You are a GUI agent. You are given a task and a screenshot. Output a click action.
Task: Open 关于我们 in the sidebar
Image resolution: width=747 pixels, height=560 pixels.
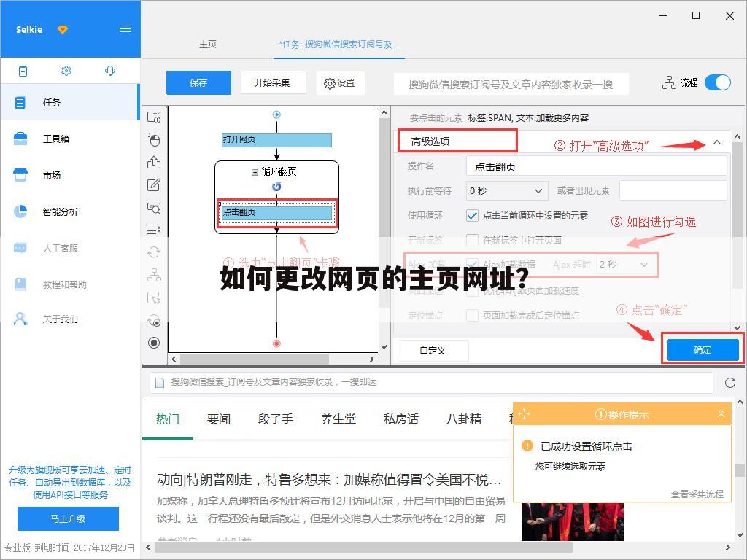tap(69, 319)
